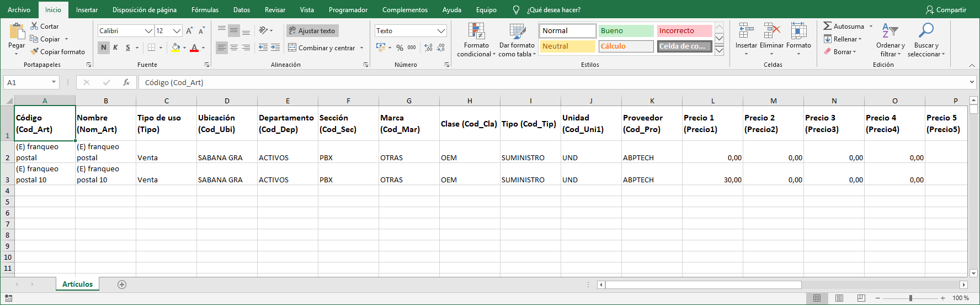Open Formato condicional icon
980x305 pixels.
tap(476, 31)
